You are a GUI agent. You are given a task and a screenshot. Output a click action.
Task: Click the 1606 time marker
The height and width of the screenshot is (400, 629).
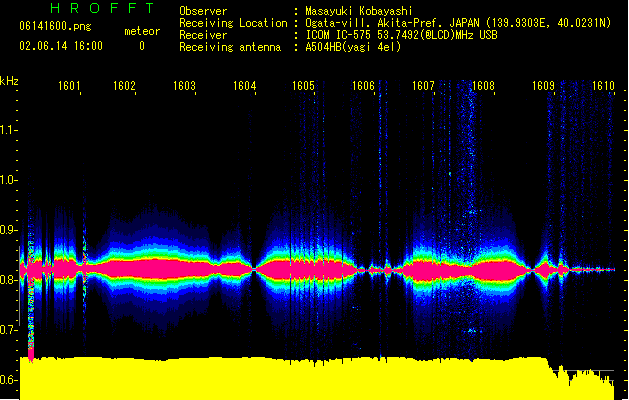click(363, 85)
